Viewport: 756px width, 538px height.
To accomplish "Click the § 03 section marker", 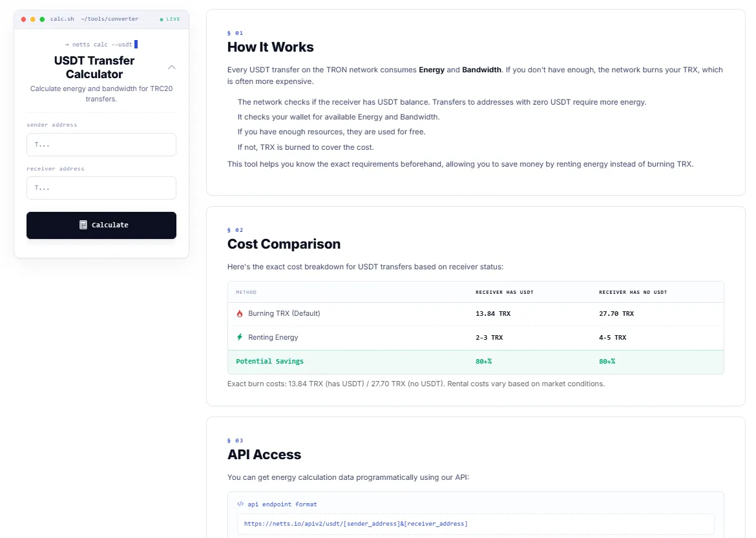I will click(x=235, y=440).
